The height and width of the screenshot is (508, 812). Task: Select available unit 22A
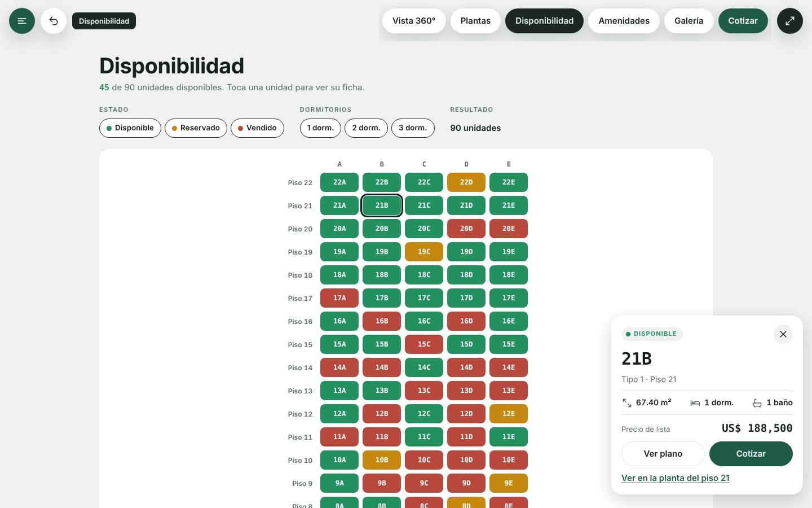click(339, 182)
